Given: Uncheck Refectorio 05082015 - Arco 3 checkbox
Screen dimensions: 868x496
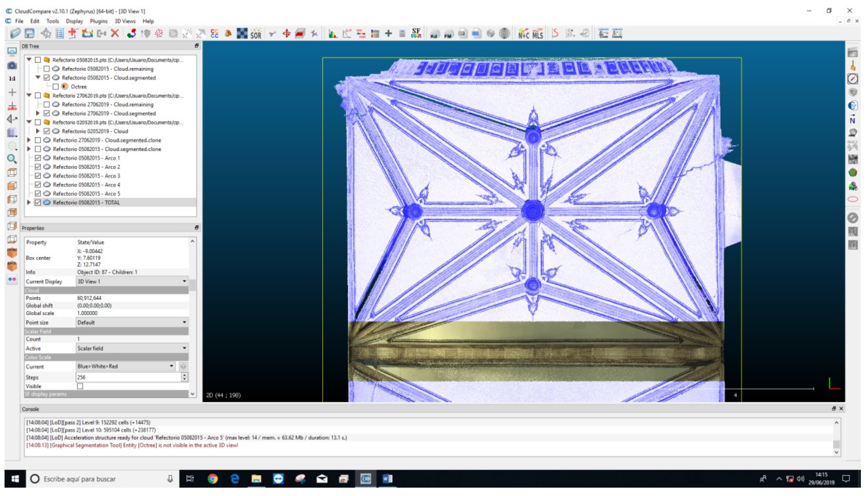Looking at the screenshot, I should [x=38, y=176].
